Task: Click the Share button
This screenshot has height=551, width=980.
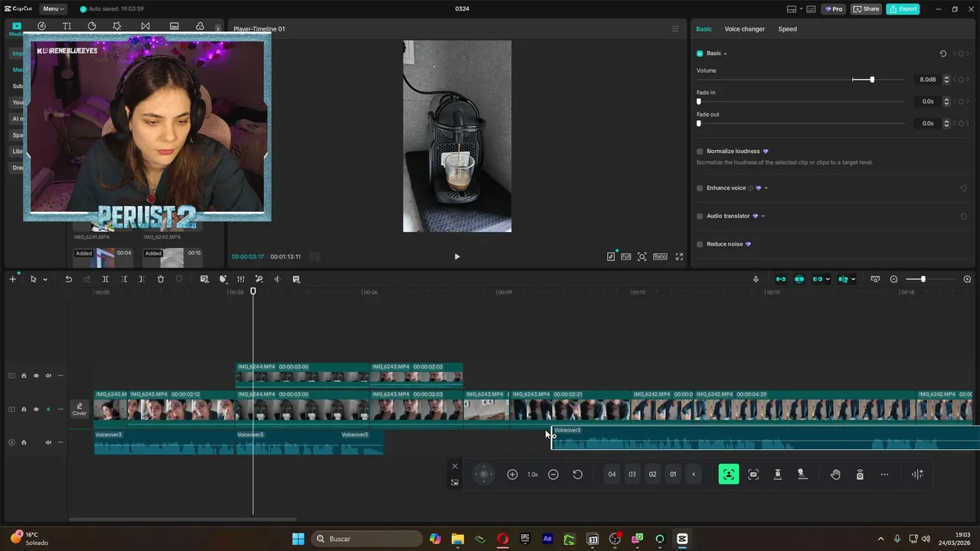Action: point(867,9)
